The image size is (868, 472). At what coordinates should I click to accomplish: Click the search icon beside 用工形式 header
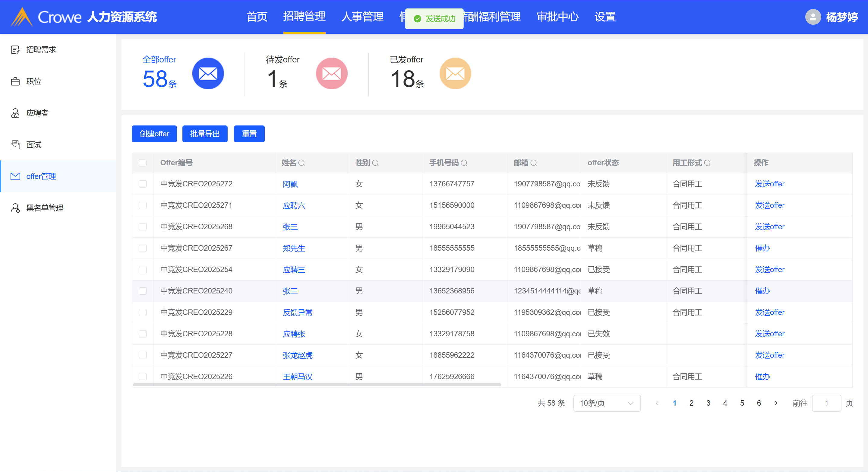click(708, 163)
